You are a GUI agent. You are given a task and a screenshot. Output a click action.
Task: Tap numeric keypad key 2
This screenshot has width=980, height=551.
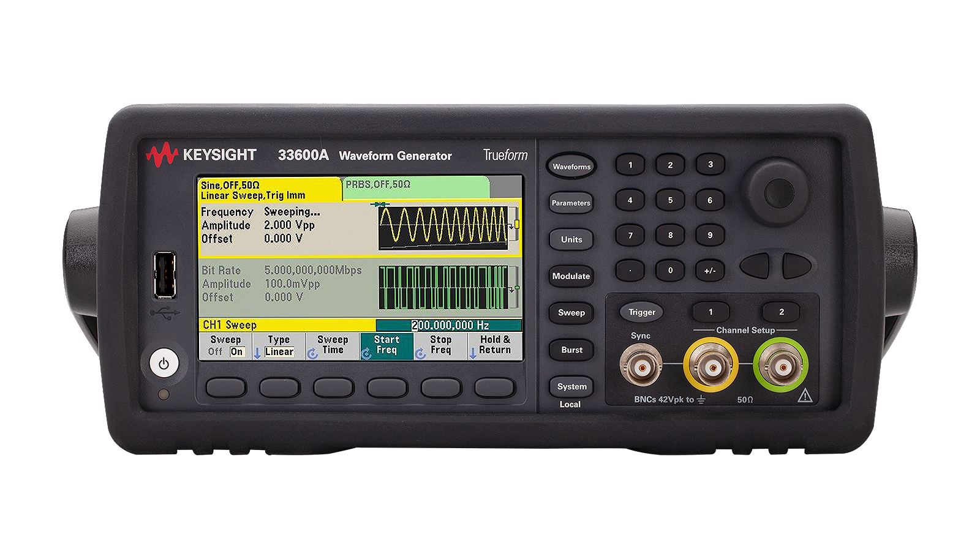pos(670,165)
